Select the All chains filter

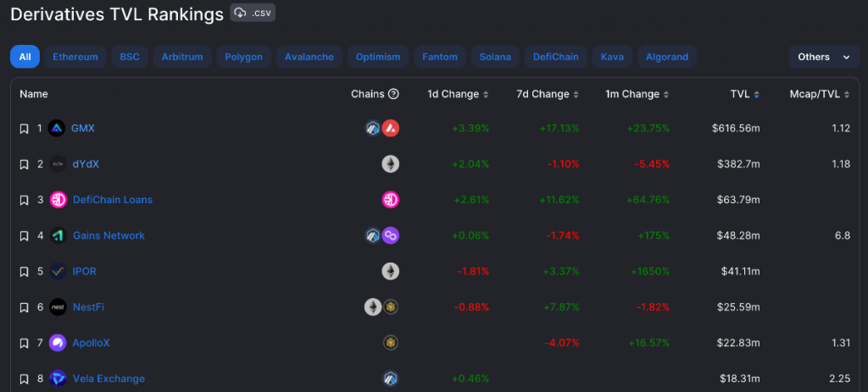click(25, 57)
